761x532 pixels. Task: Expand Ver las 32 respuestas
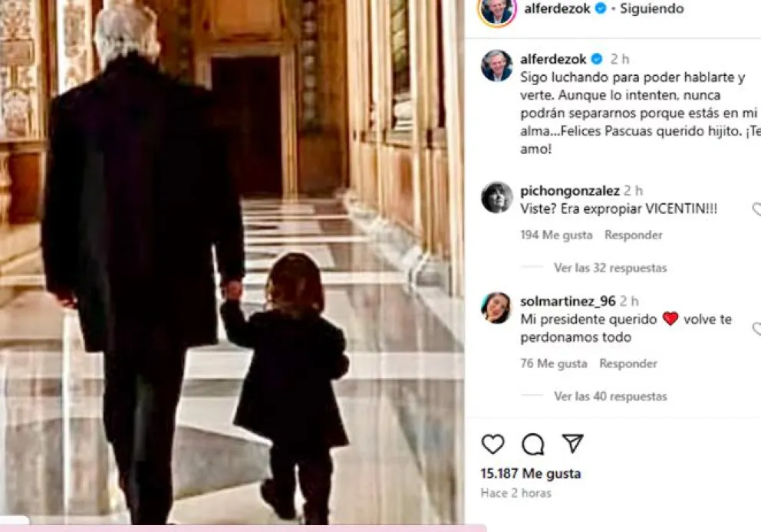(610, 268)
